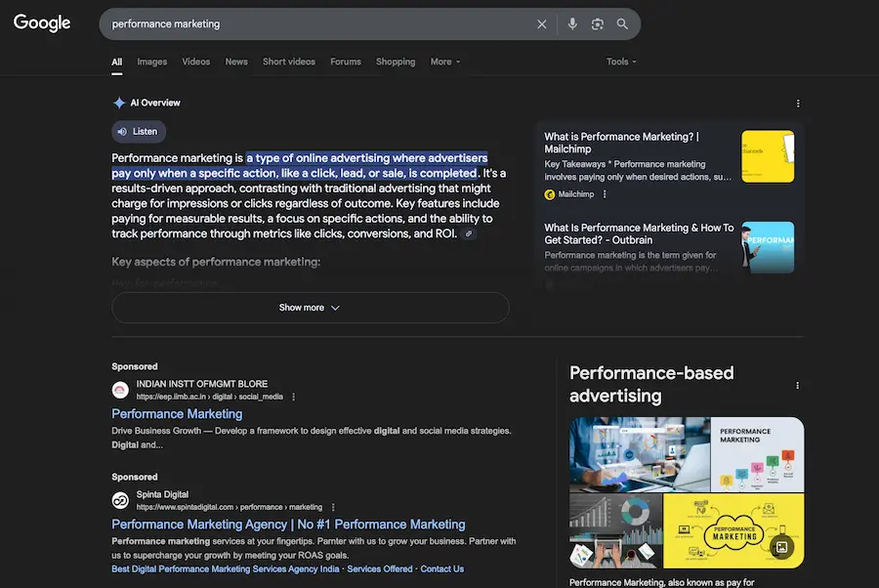This screenshot has width=879, height=588.
Task: Click the AI Overview sparkle icon
Action: tap(119, 103)
